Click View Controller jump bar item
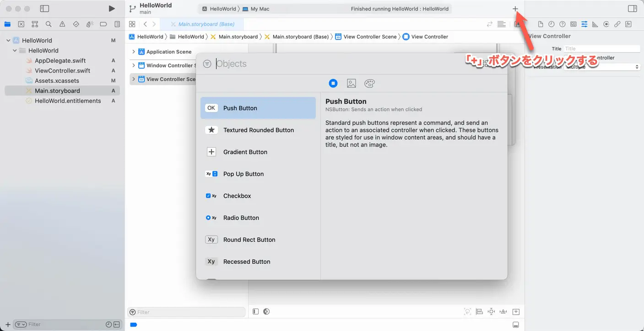The image size is (644, 331). 425,37
